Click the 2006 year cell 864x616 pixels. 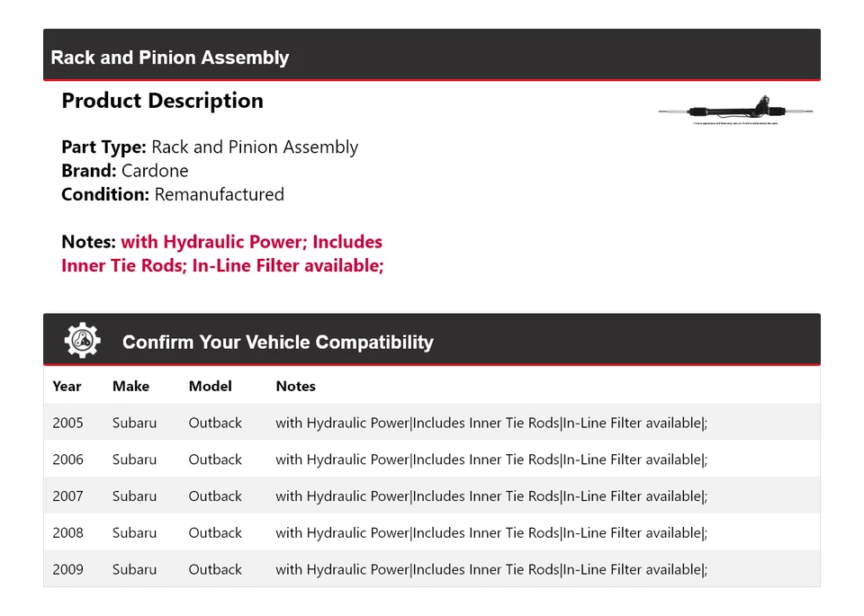coord(67,460)
